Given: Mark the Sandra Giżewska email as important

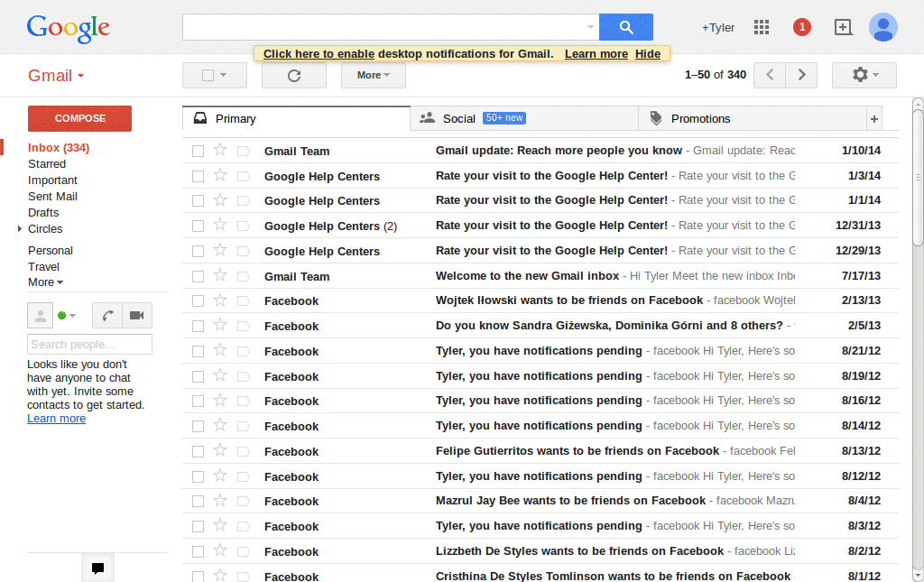Looking at the screenshot, I should (x=244, y=327).
